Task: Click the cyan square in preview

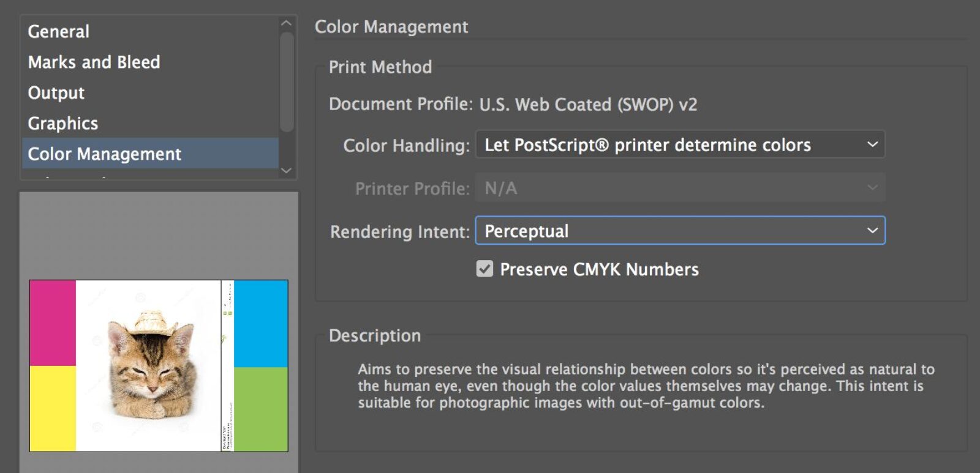Action: (261, 324)
